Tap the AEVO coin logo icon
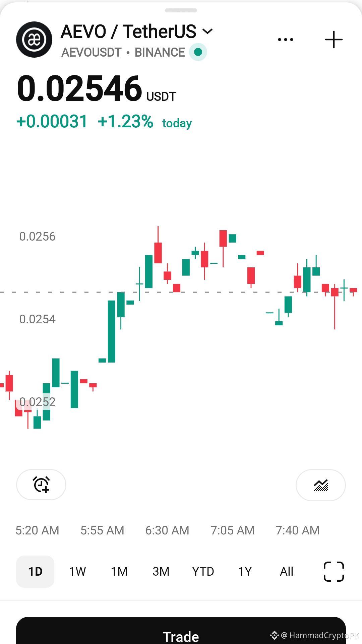The height and width of the screenshot is (644, 362). click(x=34, y=40)
